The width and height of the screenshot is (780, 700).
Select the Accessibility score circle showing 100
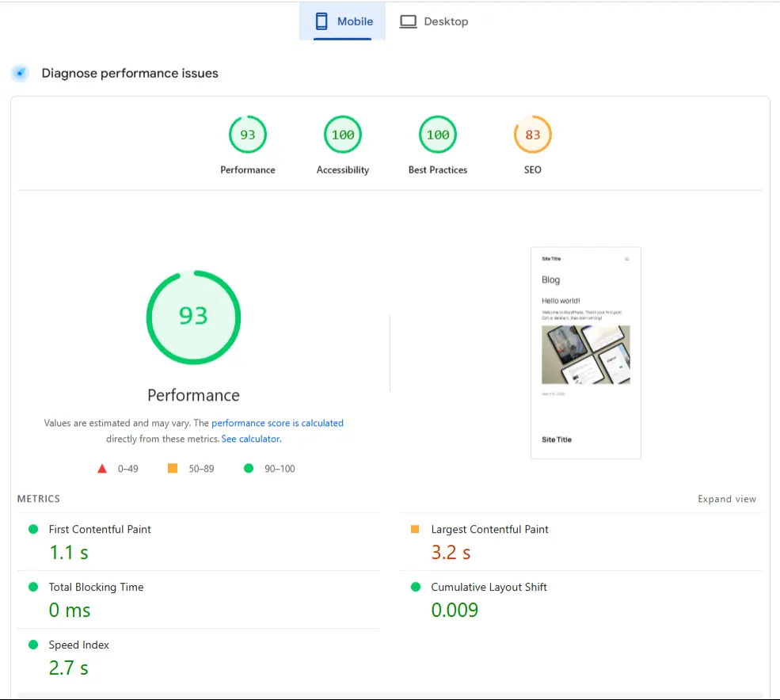tap(342, 134)
